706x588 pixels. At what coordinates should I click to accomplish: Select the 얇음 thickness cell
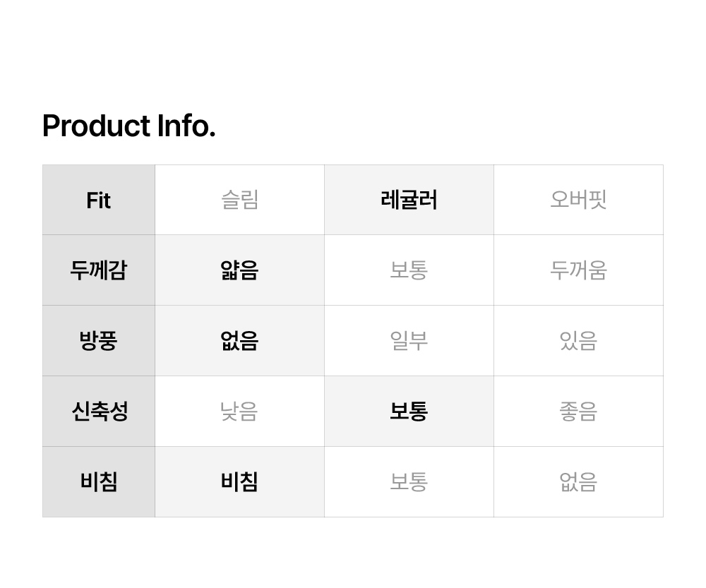click(239, 270)
